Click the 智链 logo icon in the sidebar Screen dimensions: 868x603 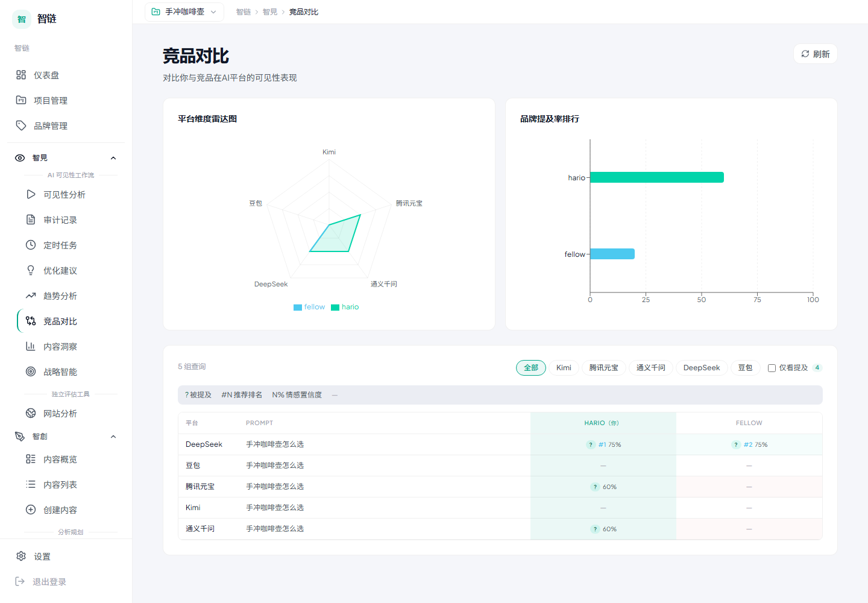[x=22, y=19]
